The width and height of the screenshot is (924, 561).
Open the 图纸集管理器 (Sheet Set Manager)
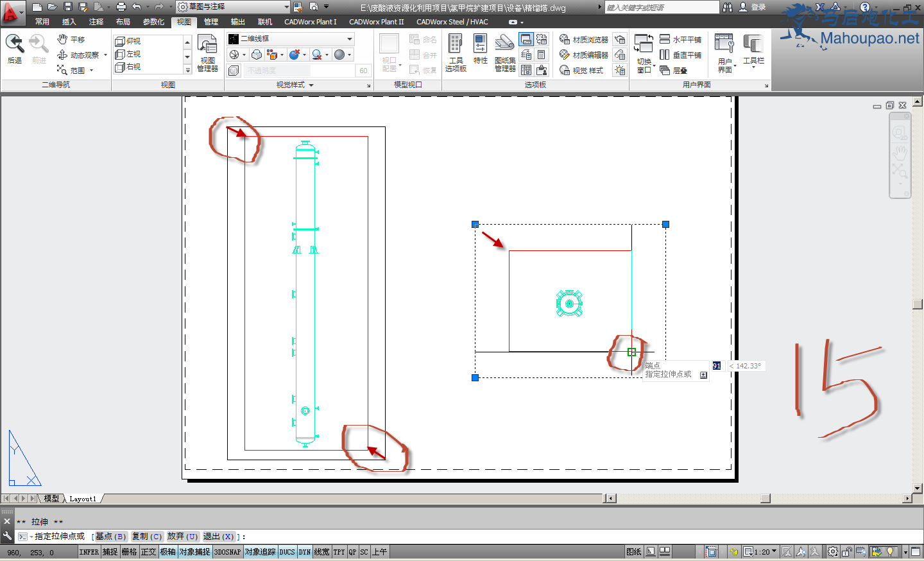click(x=505, y=53)
